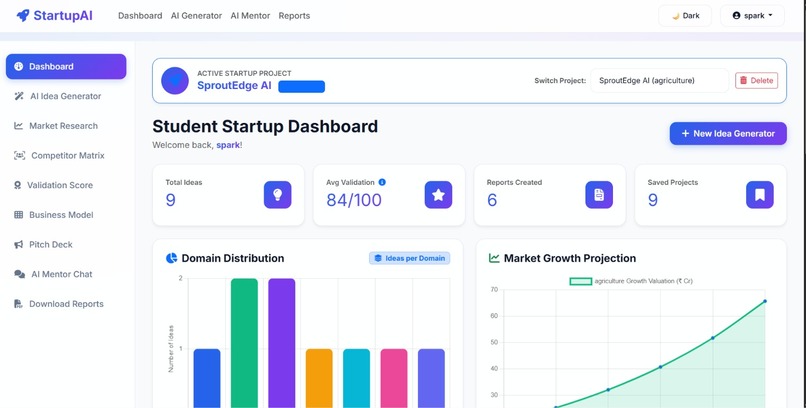Click the orange bar in Domain Distribution
806x408 pixels.
[x=319, y=378]
